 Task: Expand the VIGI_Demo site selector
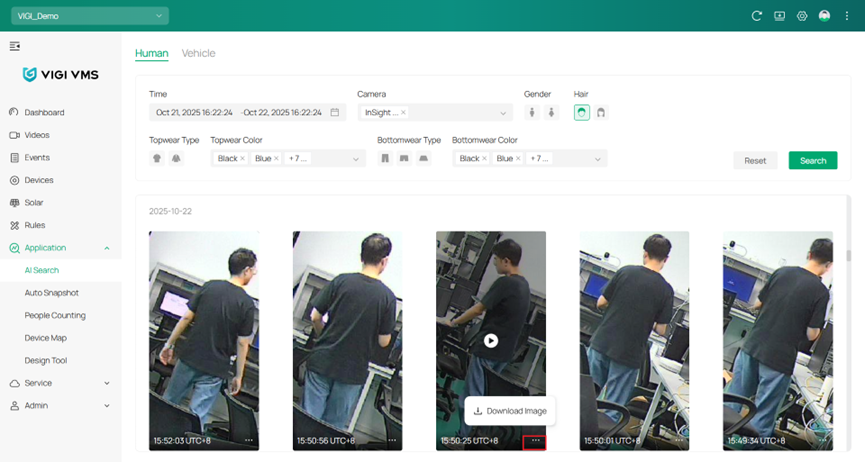(x=159, y=16)
